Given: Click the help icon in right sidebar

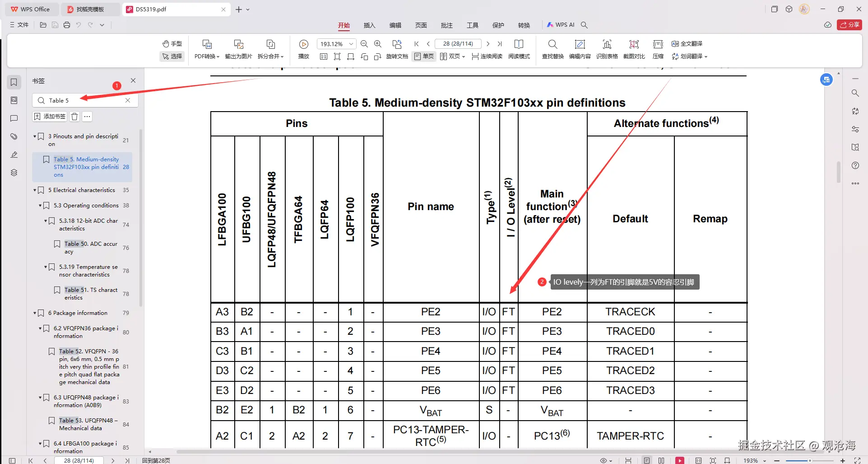Looking at the screenshot, I should [855, 165].
